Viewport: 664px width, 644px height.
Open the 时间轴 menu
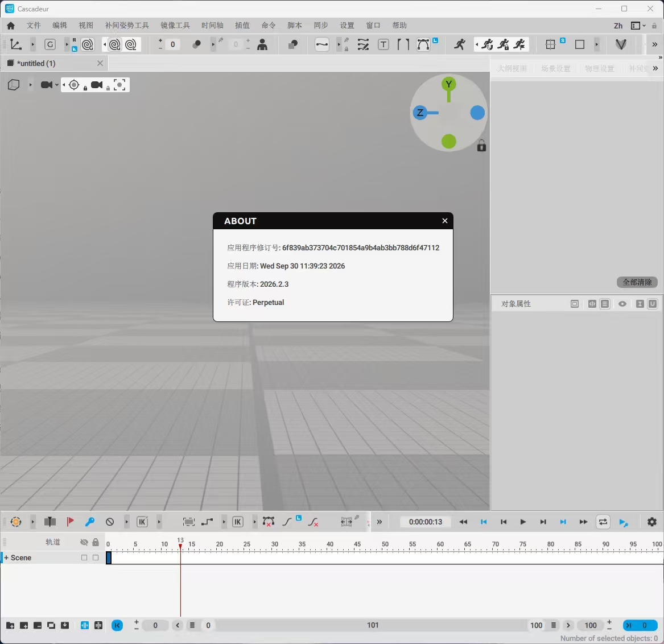pos(212,26)
